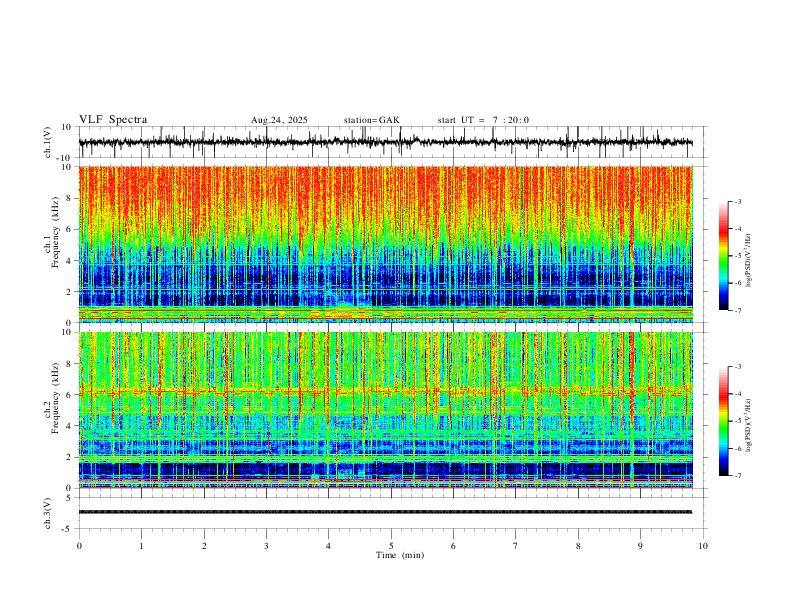The image size is (792, 612).
Task: Click the ch.3 black signal band
Action: (x=385, y=512)
